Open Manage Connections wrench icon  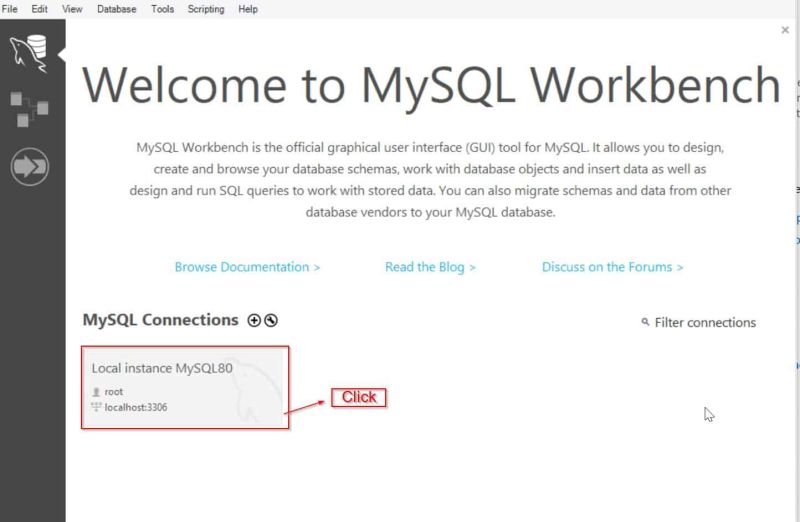click(x=271, y=320)
